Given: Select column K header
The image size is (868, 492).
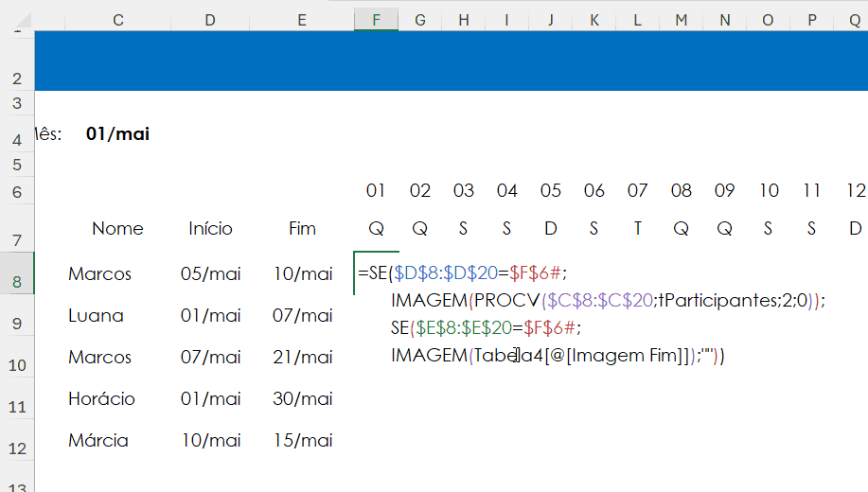Looking at the screenshot, I should (594, 20).
